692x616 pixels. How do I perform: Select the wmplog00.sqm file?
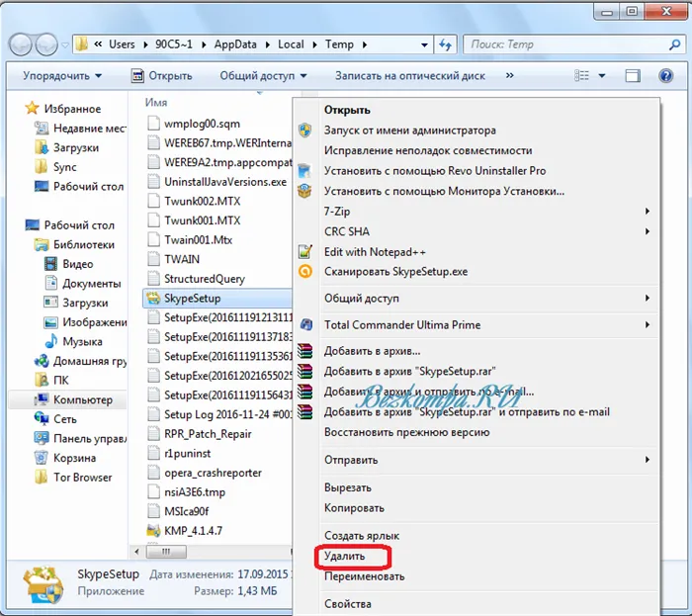[x=194, y=124]
